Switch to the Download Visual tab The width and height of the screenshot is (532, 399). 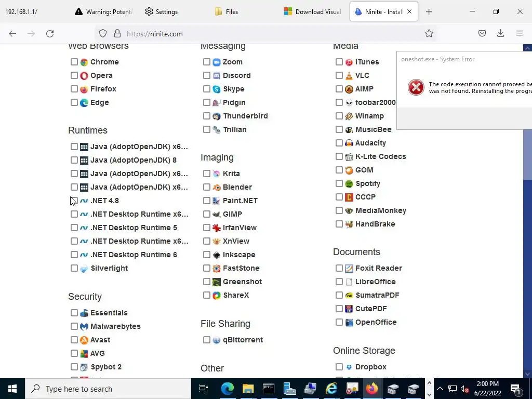click(x=312, y=11)
